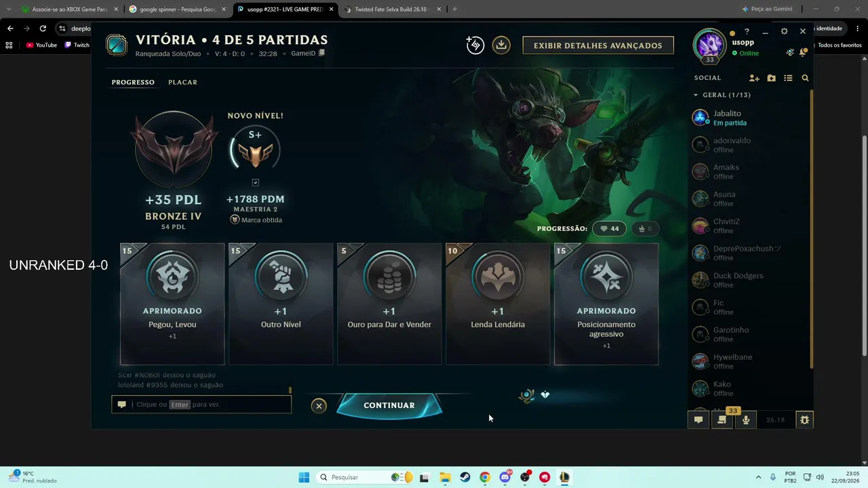The height and width of the screenshot is (488, 868).
Task: Select friend Jabalito in the list
Action: [749, 118]
